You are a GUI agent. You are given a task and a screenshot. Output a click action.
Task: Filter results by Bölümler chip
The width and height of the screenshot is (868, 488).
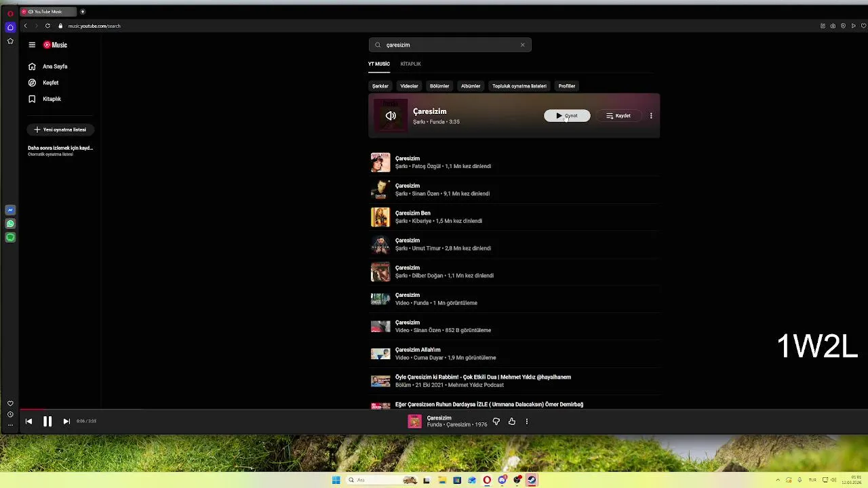[x=439, y=86]
